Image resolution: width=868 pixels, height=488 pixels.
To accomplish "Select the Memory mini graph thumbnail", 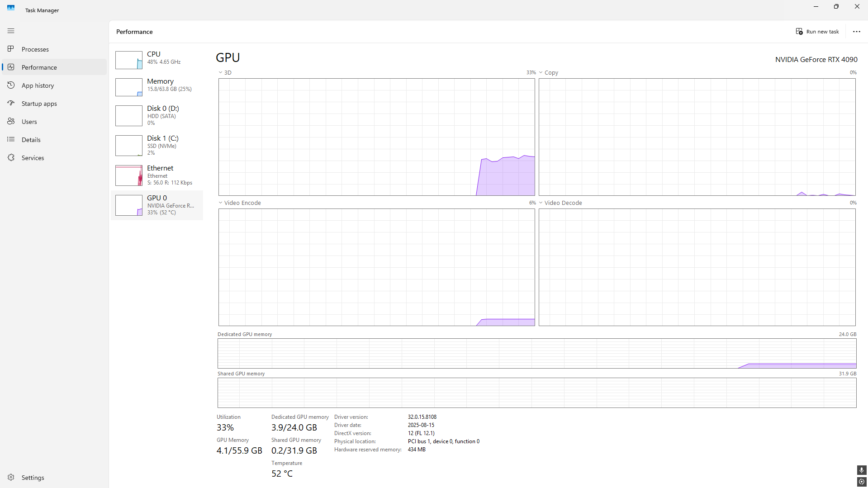I will [x=129, y=87].
